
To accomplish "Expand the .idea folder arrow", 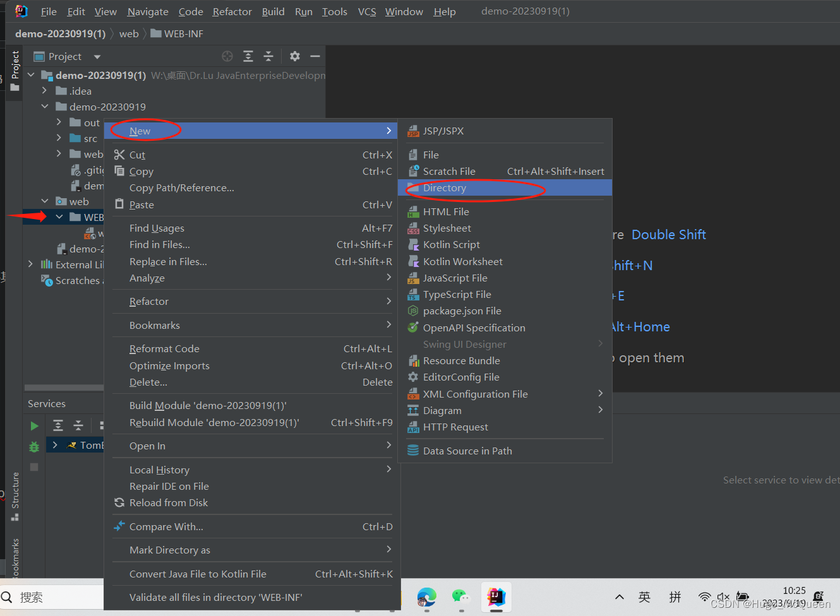I will [x=44, y=91].
